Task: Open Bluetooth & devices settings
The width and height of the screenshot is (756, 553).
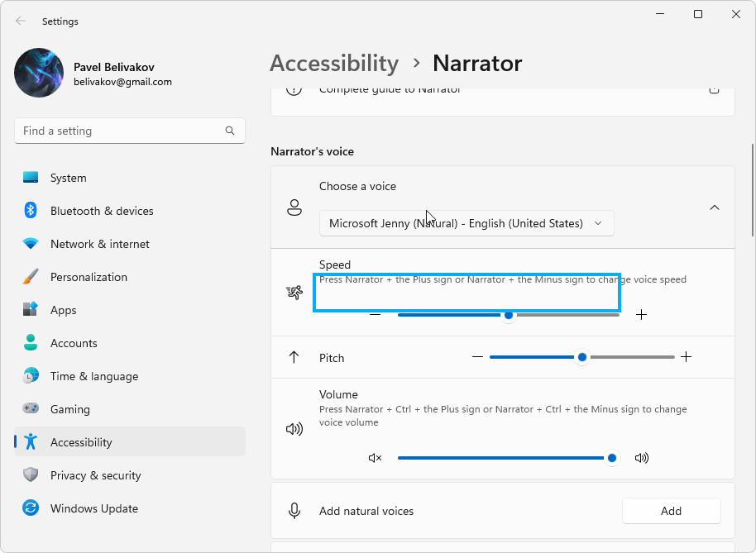Action: point(130,211)
